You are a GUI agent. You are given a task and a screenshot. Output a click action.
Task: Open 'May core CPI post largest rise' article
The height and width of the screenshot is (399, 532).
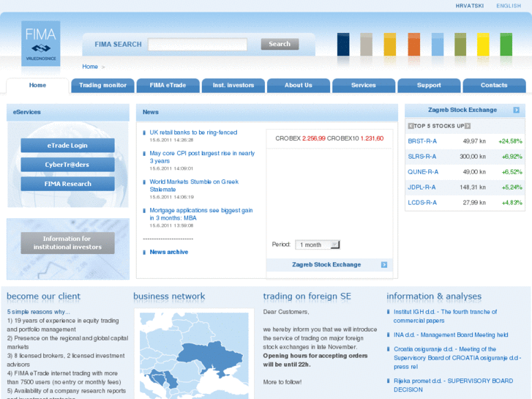202,157
